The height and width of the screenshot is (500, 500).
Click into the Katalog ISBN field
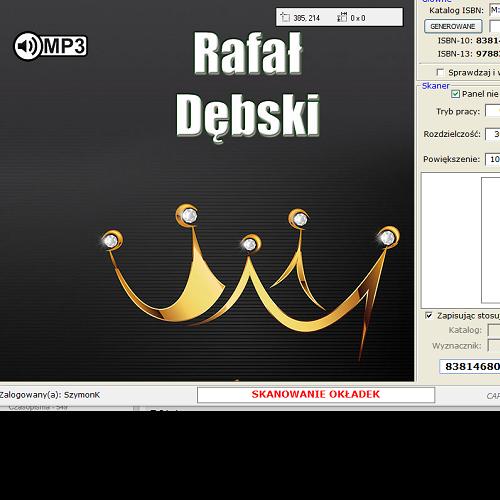click(495, 10)
